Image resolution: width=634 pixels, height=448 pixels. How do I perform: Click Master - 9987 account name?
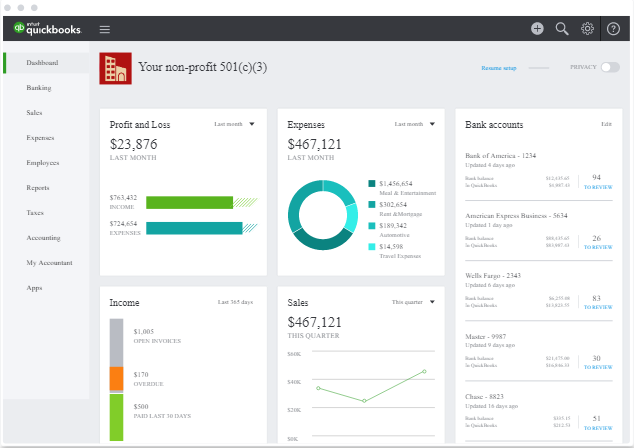(x=485, y=336)
